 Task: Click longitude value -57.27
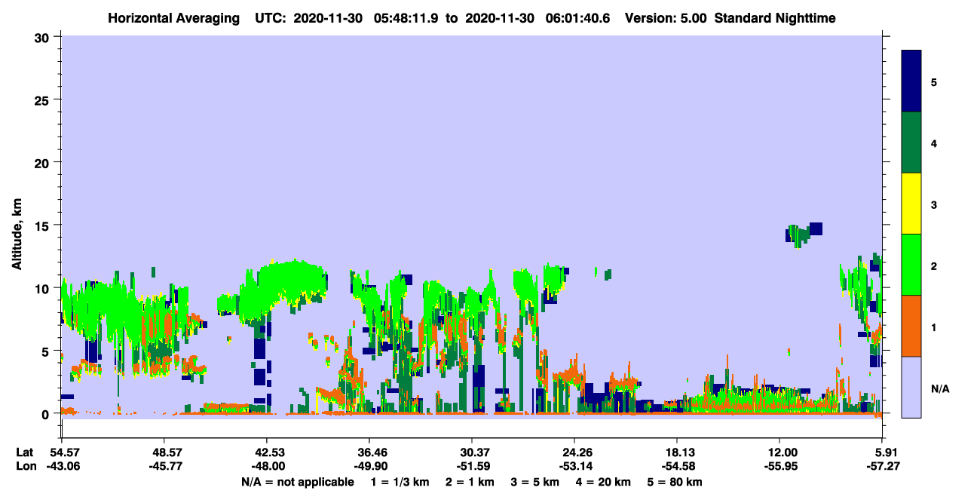click(882, 466)
